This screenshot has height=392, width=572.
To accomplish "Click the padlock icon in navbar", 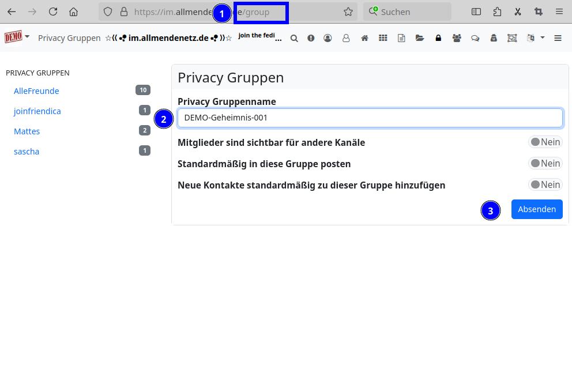I will pos(438,38).
